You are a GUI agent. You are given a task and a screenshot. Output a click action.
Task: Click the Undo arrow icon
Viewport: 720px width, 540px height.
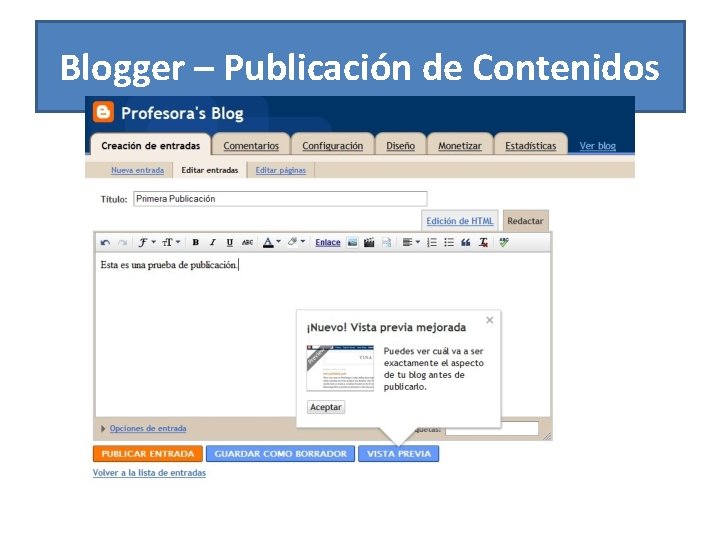coord(105,242)
